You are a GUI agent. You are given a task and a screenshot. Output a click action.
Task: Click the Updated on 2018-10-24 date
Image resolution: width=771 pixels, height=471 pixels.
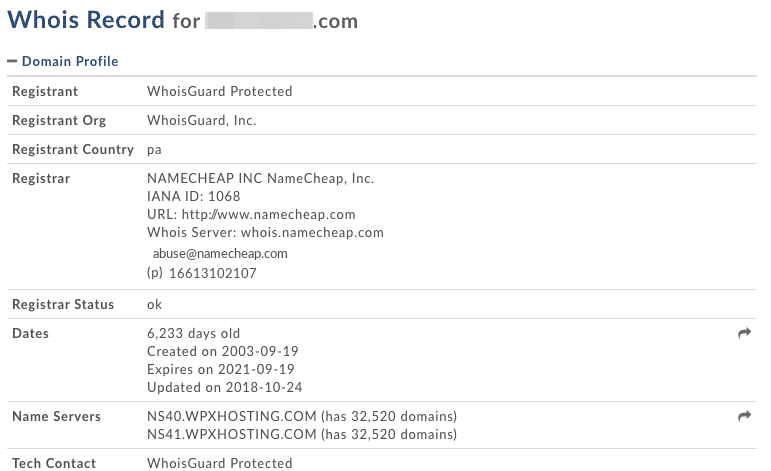tap(225, 387)
